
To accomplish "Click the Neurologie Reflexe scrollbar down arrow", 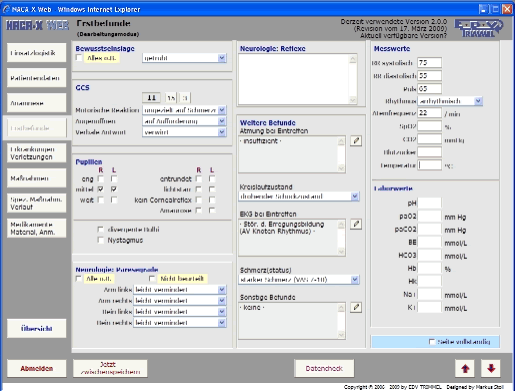I will tap(353, 100).
